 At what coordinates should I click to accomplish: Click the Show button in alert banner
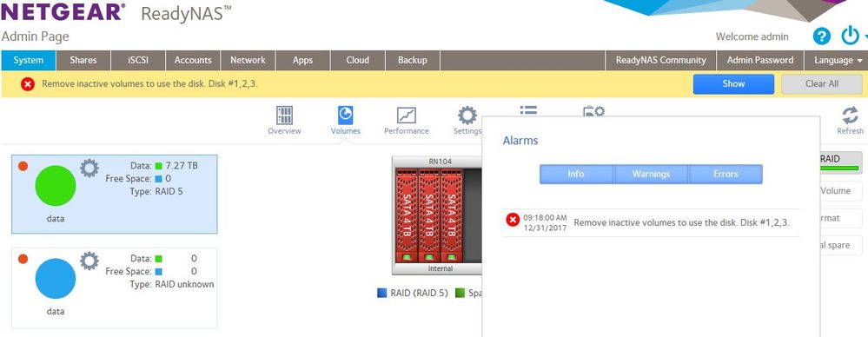point(733,84)
